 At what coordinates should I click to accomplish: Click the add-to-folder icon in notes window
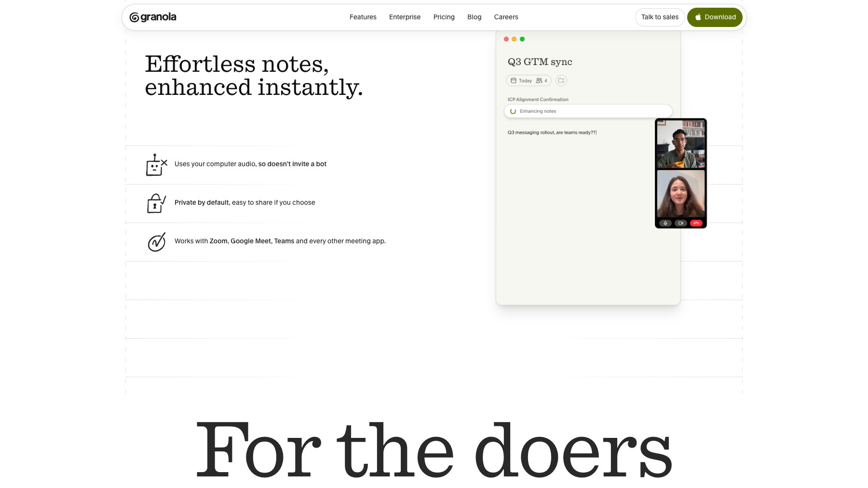coord(561,80)
